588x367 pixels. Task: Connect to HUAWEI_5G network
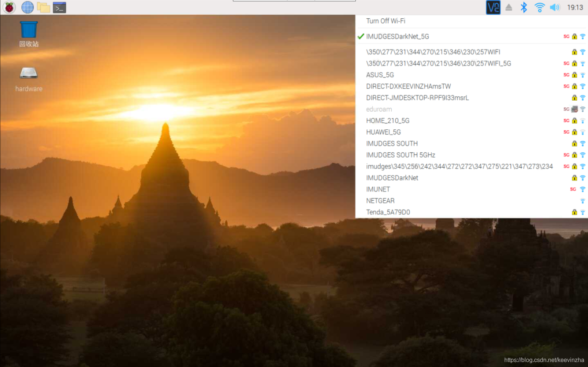pos(383,132)
